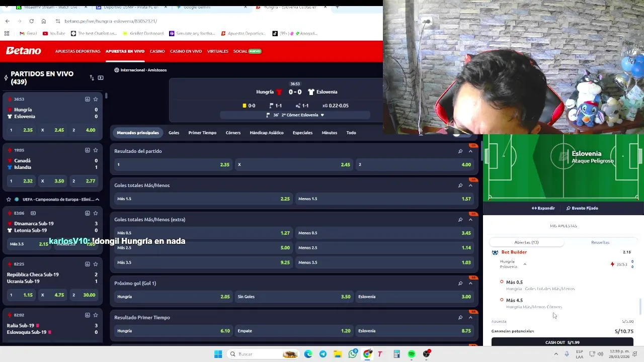Open stats icon on República Checa Sub-19 card

pos(87,264)
